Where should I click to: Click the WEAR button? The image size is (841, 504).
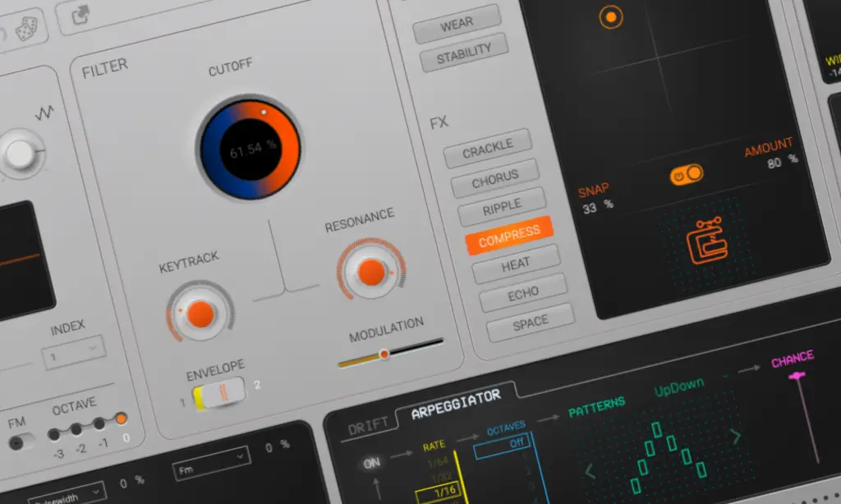pos(457,24)
